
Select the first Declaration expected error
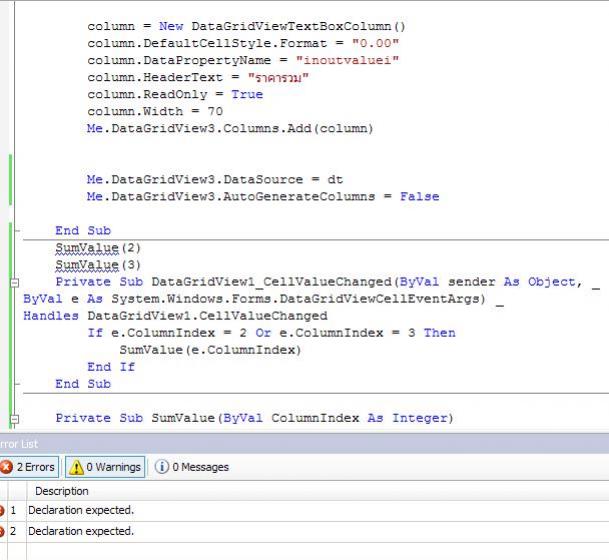(80, 510)
